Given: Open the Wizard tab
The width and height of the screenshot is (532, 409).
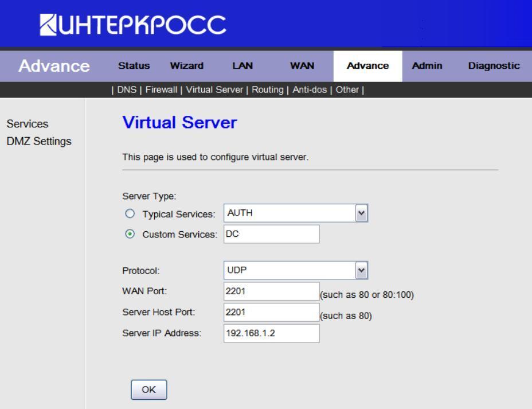Looking at the screenshot, I should [186, 66].
